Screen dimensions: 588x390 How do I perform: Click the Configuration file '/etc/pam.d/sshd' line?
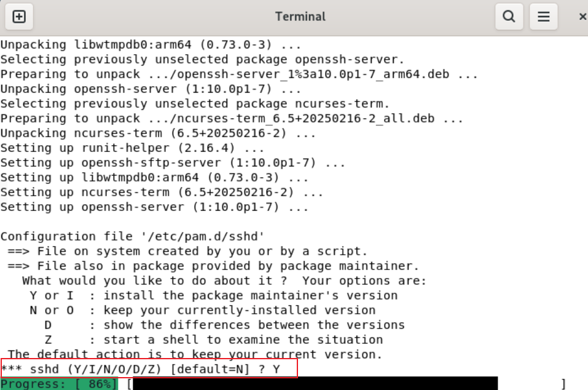[132, 236]
